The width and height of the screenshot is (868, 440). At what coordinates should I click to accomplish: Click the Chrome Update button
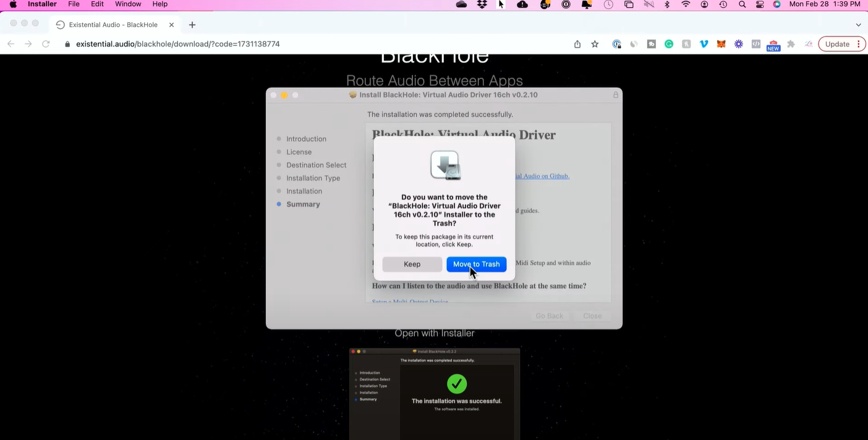tap(837, 44)
